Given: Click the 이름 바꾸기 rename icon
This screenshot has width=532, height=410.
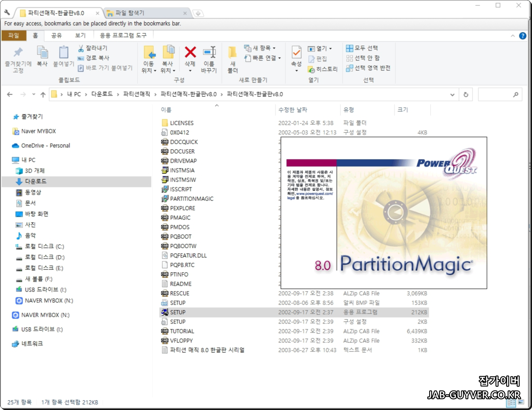Looking at the screenshot, I should pos(209,52).
